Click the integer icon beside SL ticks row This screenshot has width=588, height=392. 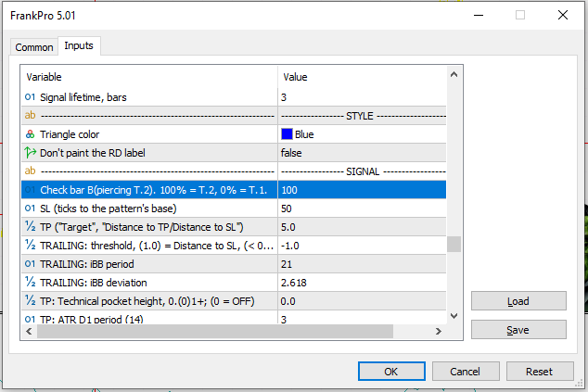point(30,209)
